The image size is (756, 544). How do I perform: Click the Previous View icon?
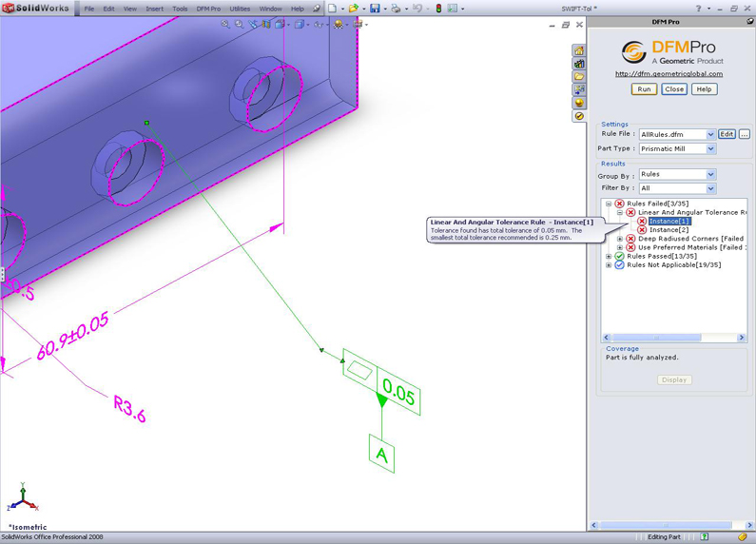(x=253, y=24)
